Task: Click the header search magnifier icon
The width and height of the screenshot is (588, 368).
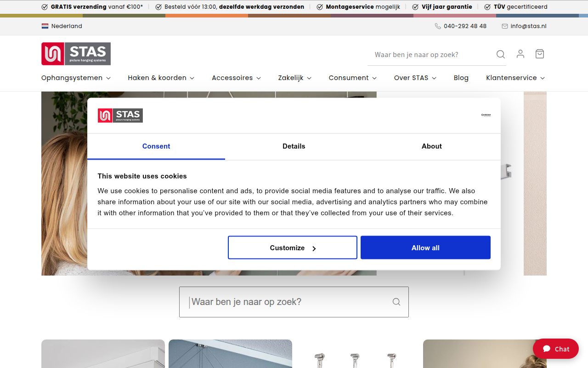Action: tap(501, 54)
